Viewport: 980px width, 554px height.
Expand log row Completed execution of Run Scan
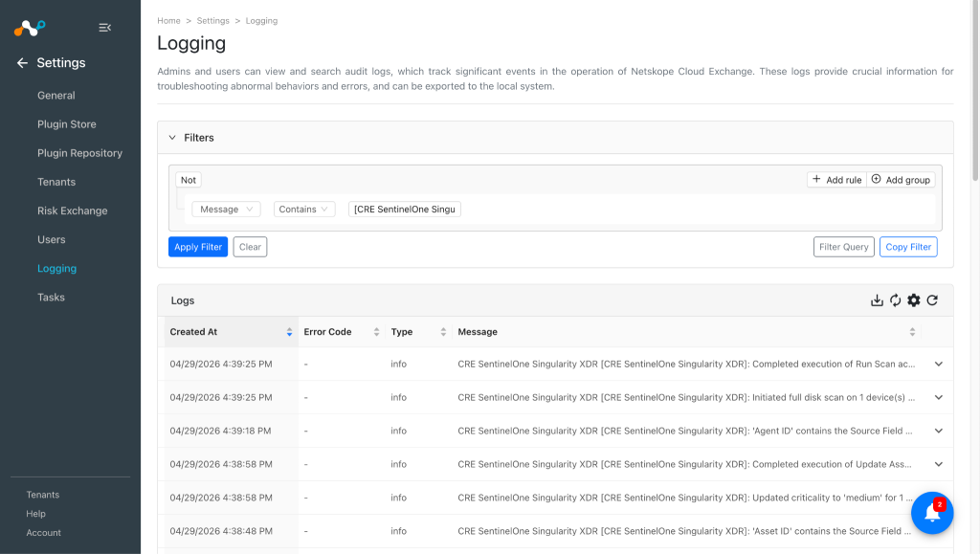[x=938, y=365]
